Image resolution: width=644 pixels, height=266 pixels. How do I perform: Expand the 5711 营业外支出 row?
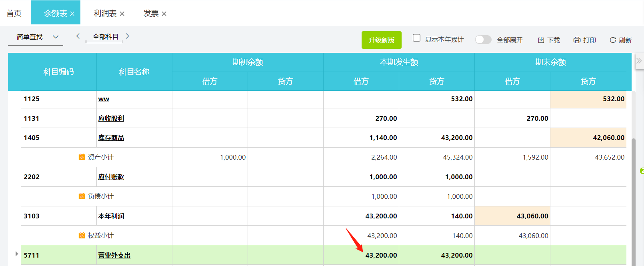click(16, 254)
